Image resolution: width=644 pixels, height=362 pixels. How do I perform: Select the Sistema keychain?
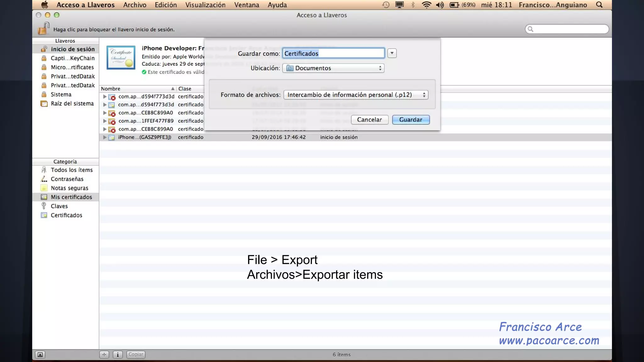65,94
